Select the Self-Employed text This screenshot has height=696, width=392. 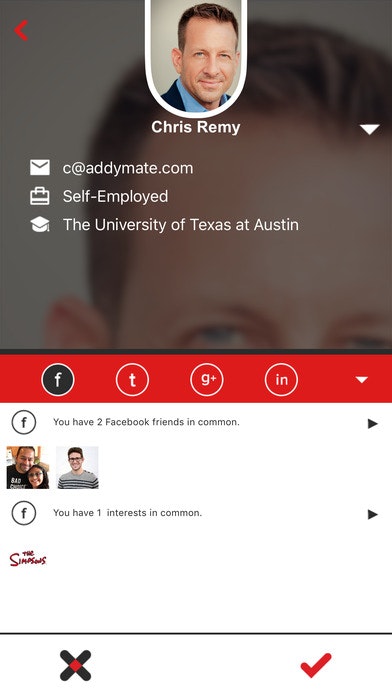(115, 197)
